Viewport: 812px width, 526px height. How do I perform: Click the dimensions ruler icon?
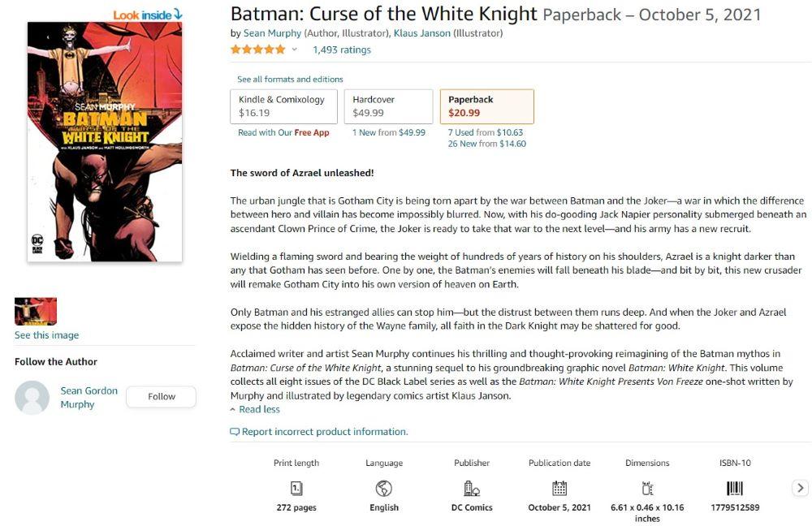point(647,488)
